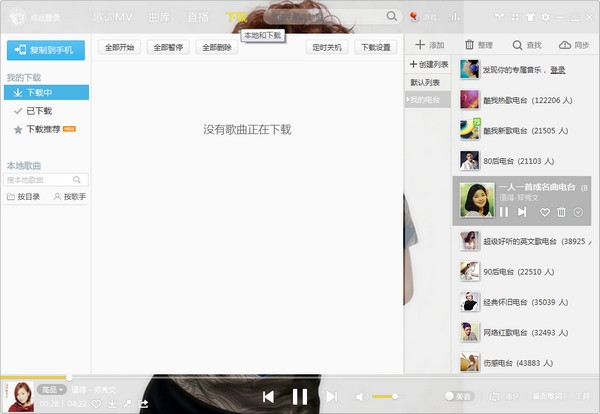The image size is (600, 414).
Task: Click the 全部开始 button
Action: (119, 47)
